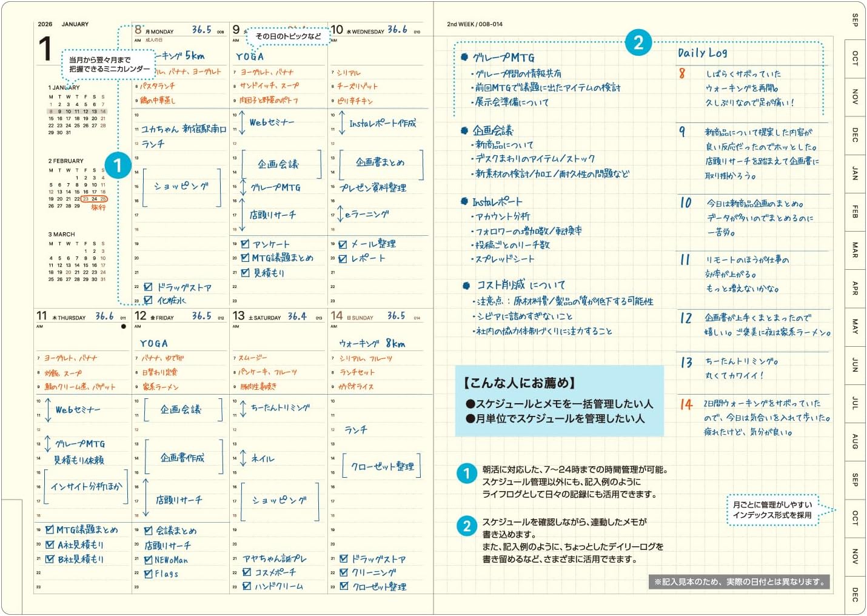Select the '企画書作成' schedule block

[182, 458]
